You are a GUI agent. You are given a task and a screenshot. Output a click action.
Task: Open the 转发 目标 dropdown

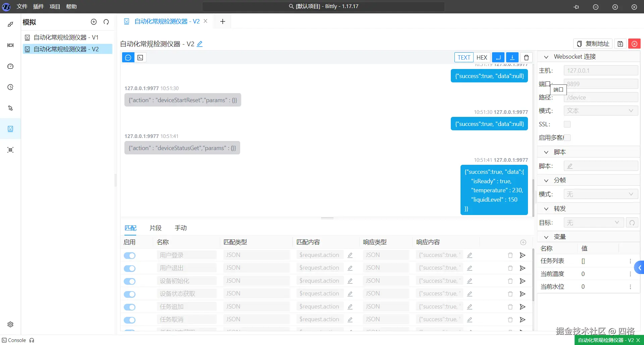[594, 223]
